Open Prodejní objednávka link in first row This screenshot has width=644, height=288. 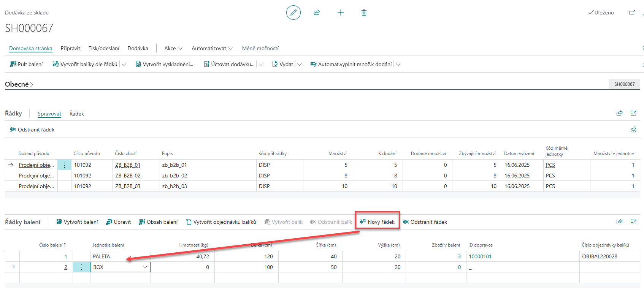36,165
